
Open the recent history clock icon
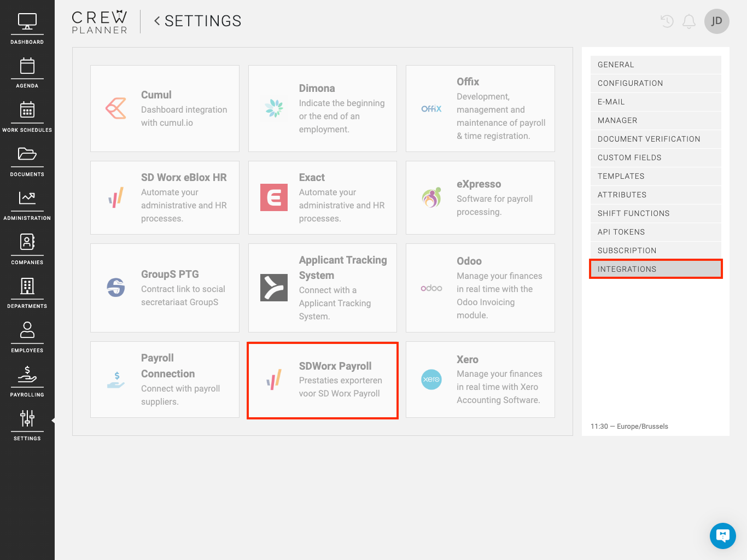(x=667, y=21)
